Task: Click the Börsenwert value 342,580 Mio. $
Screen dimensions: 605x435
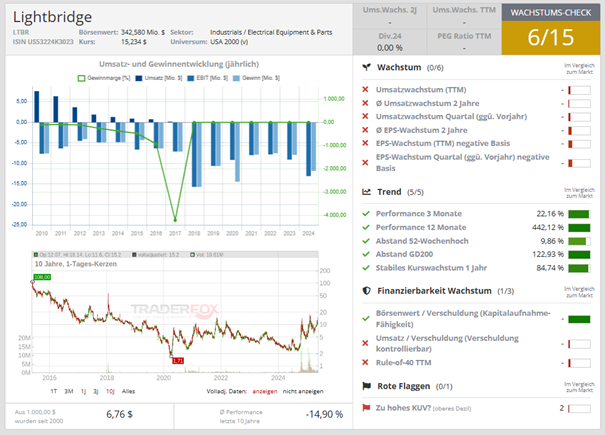Action: [143, 32]
